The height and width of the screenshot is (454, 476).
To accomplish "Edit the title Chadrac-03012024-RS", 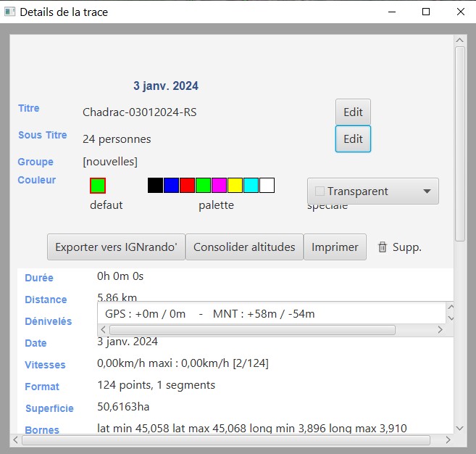I will 353,112.
